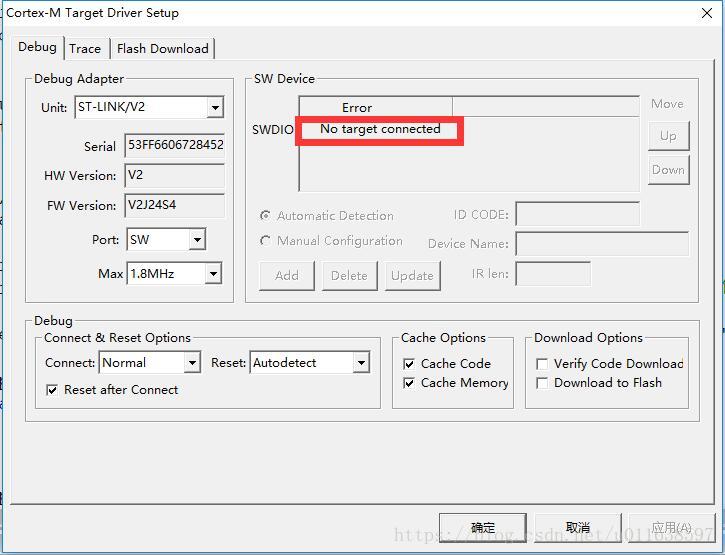Viewport: 725px width, 555px height.
Task: Click the ID CODE input field
Action: [578, 214]
